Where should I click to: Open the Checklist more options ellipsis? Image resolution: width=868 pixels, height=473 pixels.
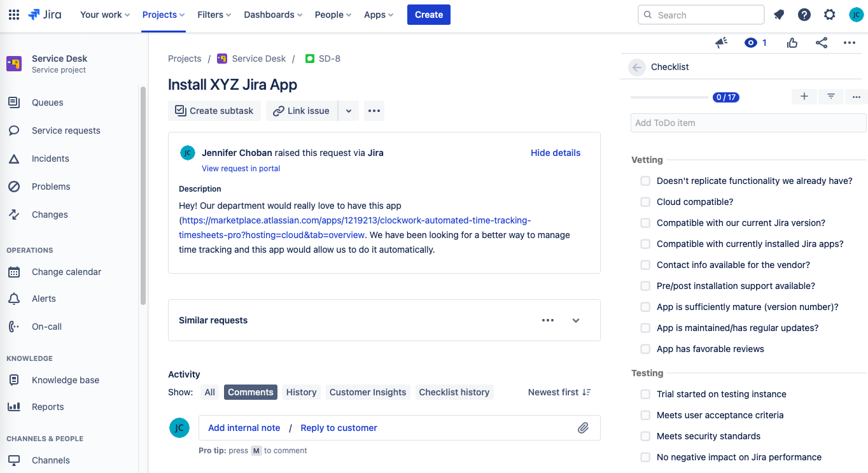point(857,97)
